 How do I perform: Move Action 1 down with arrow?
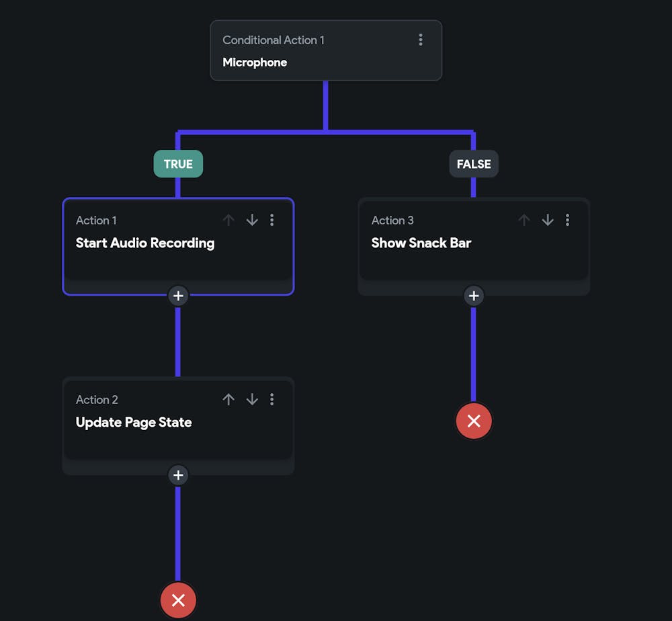point(252,220)
